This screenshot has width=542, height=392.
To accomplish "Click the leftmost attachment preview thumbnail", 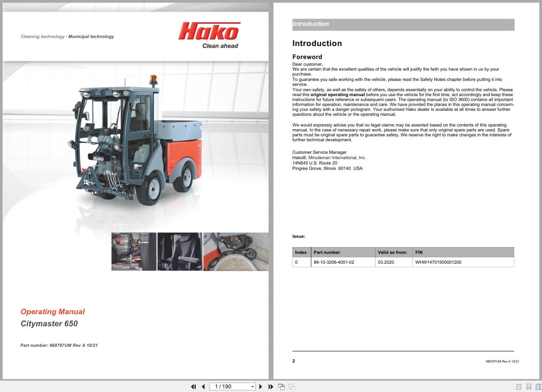I will pyautogui.click(x=134, y=251).
